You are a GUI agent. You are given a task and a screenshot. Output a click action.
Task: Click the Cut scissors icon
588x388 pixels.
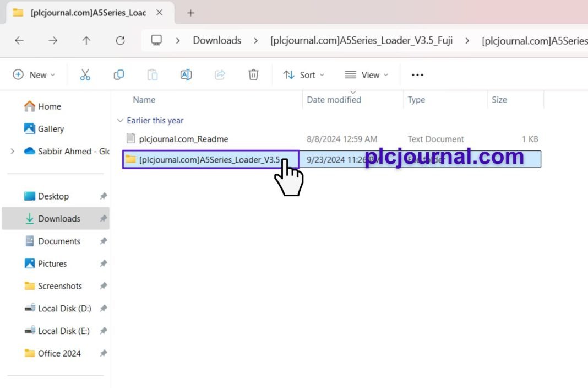pos(85,75)
